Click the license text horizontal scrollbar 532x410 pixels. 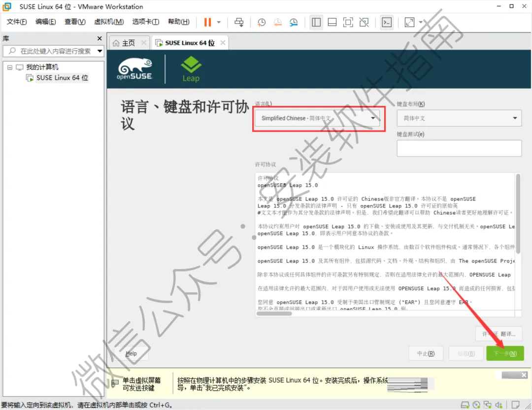coord(274,313)
